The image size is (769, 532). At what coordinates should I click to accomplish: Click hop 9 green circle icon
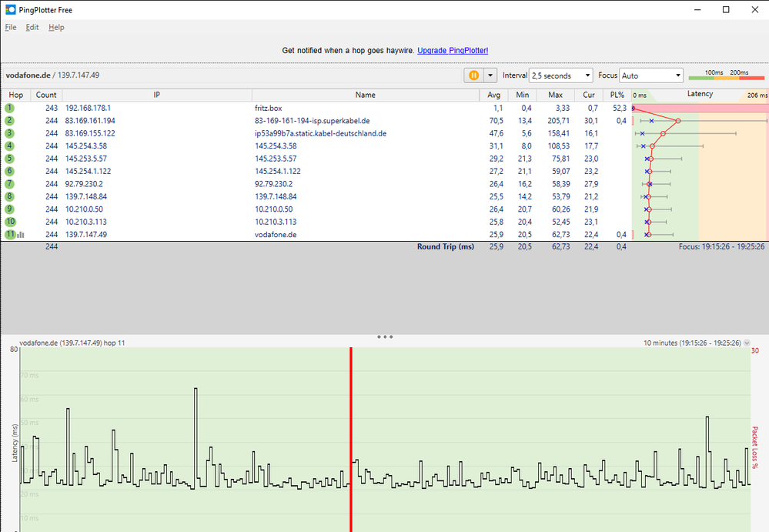coord(10,209)
